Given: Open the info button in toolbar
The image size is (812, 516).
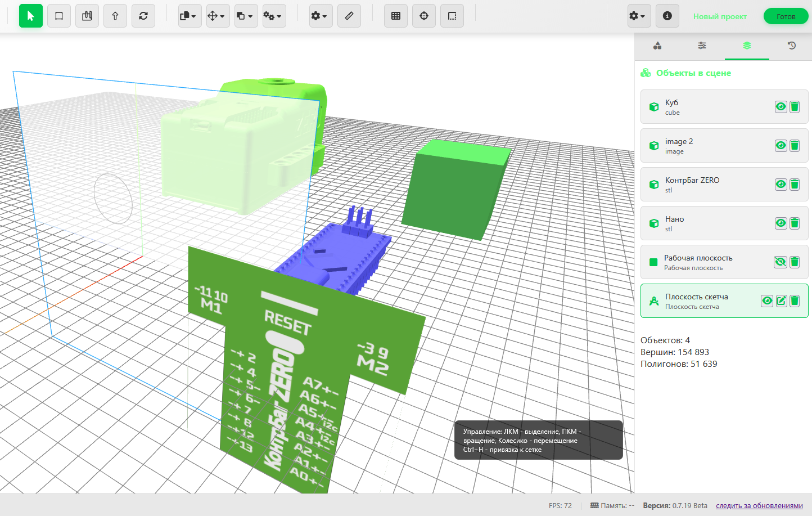Looking at the screenshot, I should pos(667,16).
